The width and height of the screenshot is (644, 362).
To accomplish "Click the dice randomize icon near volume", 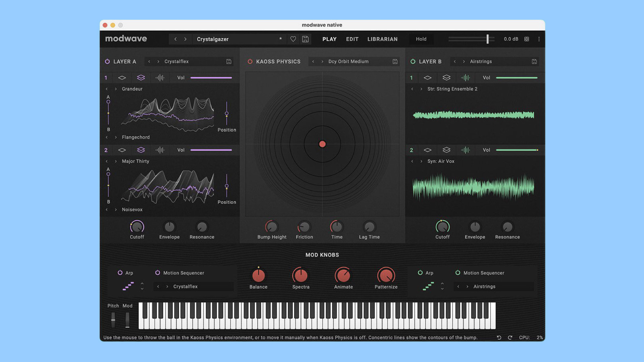I will click(526, 39).
